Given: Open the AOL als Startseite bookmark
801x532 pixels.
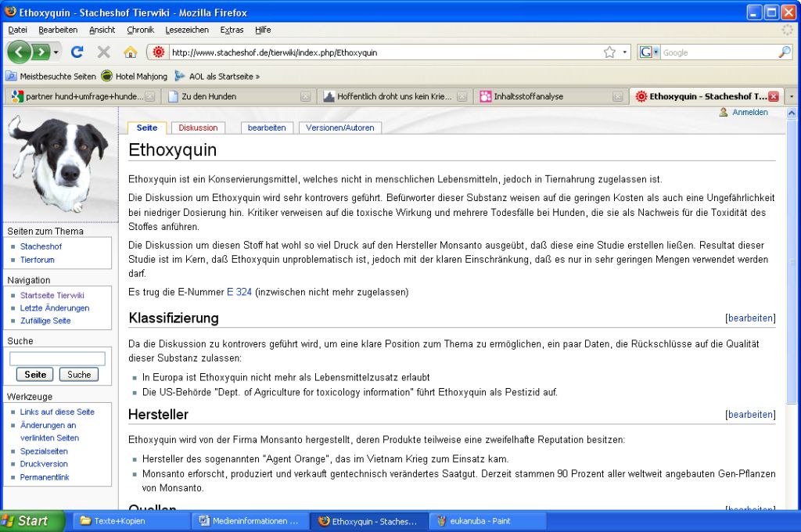Looking at the screenshot, I should click(217, 76).
